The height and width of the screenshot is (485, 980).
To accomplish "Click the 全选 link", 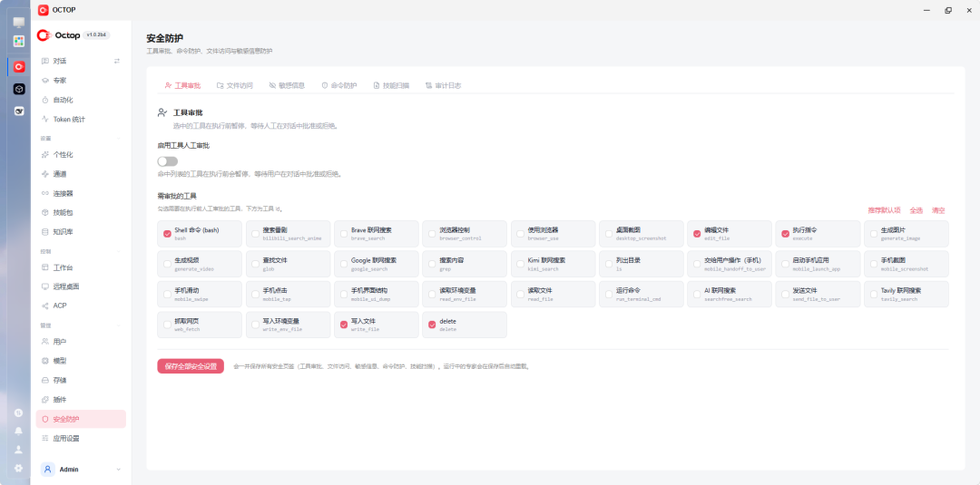I will (916, 210).
